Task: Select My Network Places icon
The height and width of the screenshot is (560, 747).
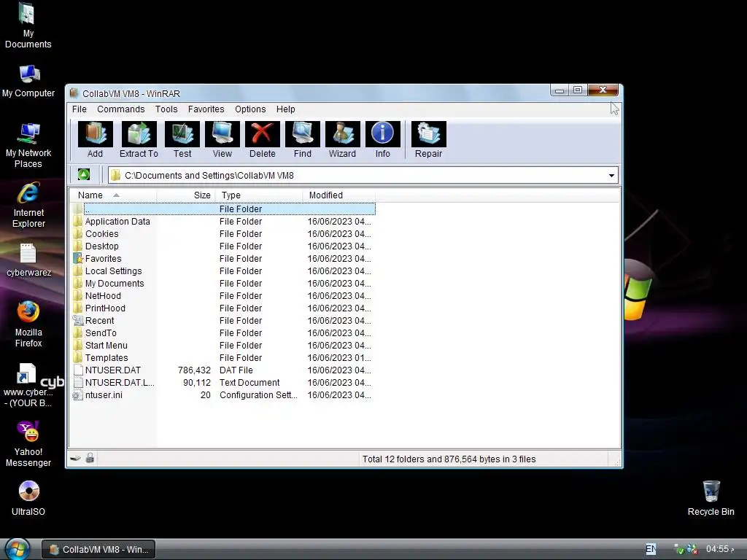Action: (x=28, y=145)
